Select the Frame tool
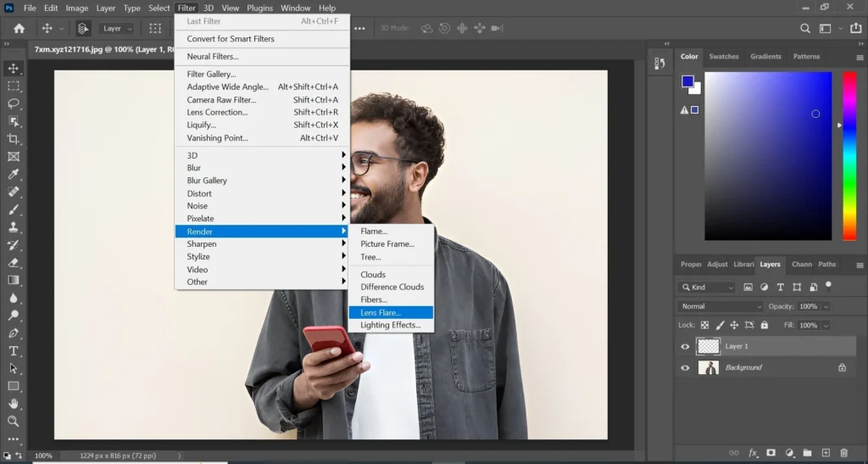Image resolution: width=868 pixels, height=464 pixels. [14, 157]
